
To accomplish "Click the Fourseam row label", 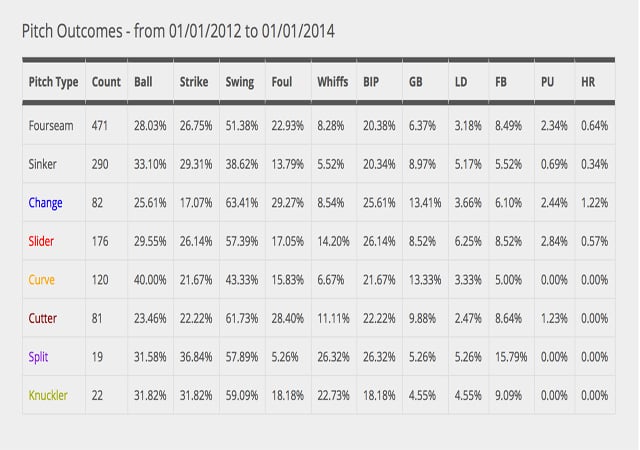I will tap(51, 126).
